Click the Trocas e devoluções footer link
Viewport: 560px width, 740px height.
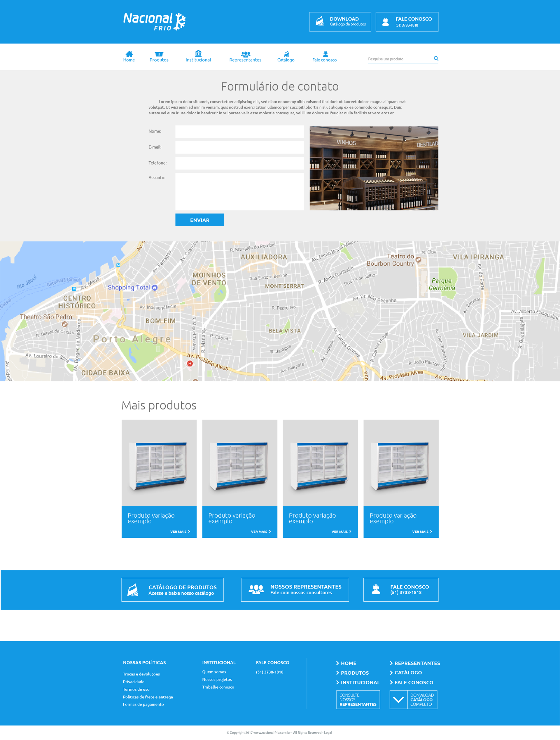[141, 674]
